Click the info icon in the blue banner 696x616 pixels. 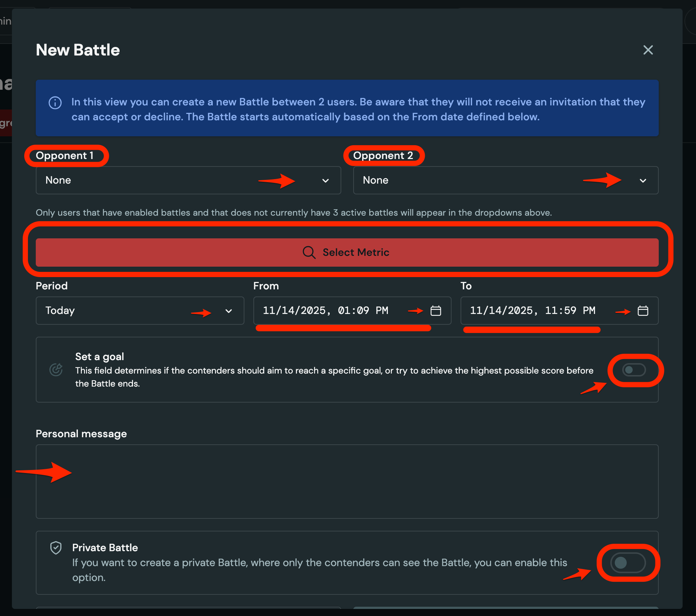[x=55, y=103]
